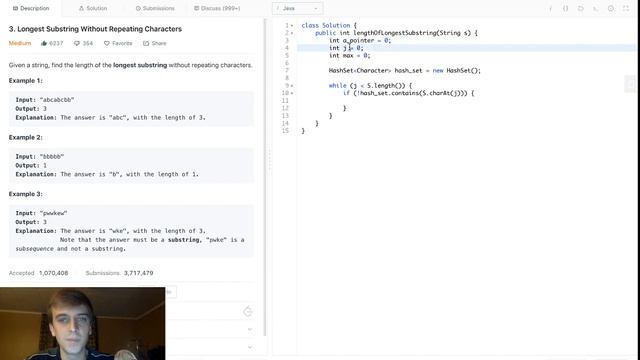Click the Example 1 heading
This screenshot has width=640, height=360.
25,81
